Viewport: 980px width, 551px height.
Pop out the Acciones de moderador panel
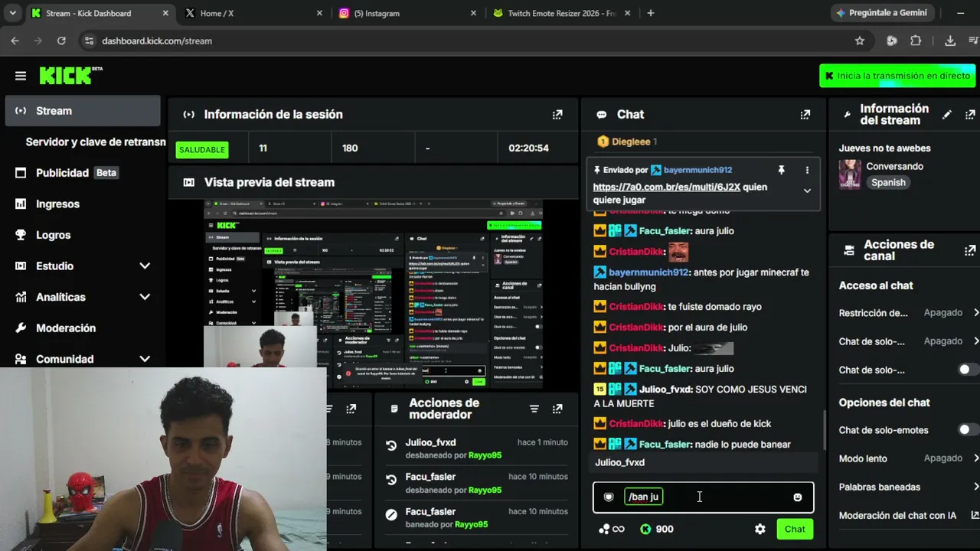pyautogui.click(x=557, y=409)
